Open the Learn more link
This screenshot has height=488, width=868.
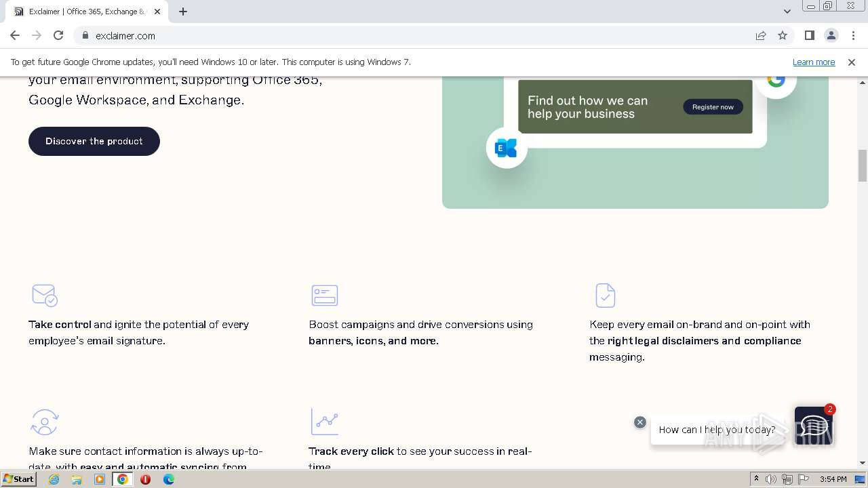[814, 62]
